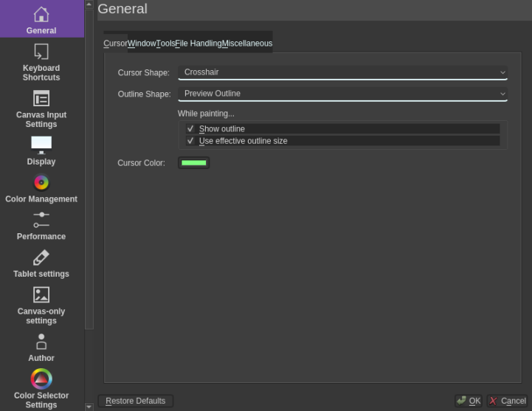Open the Outline Shape dropdown
532x411 pixels.
(342, 94)
